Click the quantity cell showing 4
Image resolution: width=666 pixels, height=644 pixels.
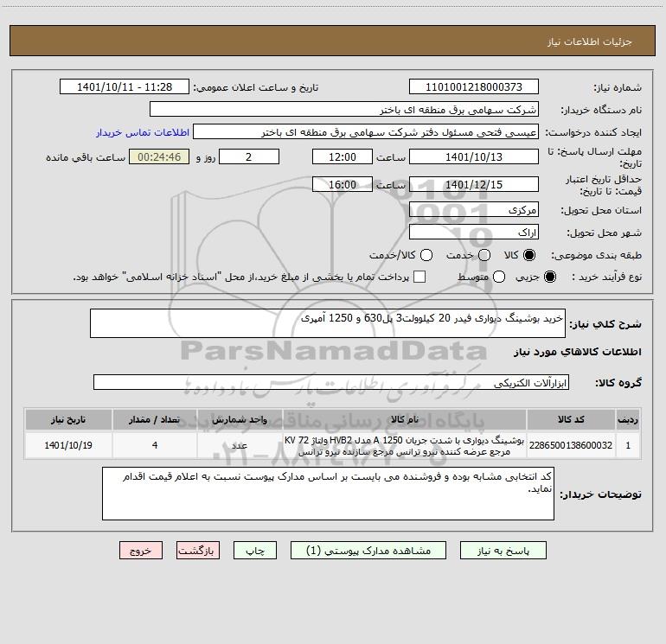(x=155, y=445)
